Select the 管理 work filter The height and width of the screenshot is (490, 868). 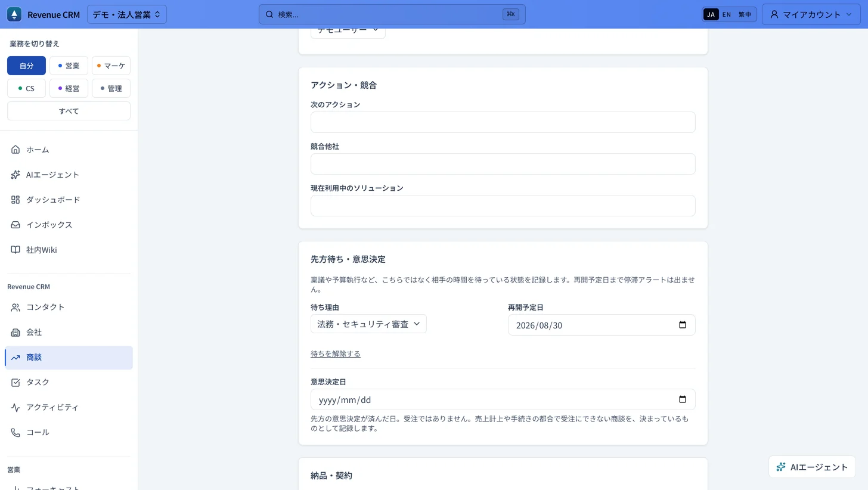pos(111,88)
